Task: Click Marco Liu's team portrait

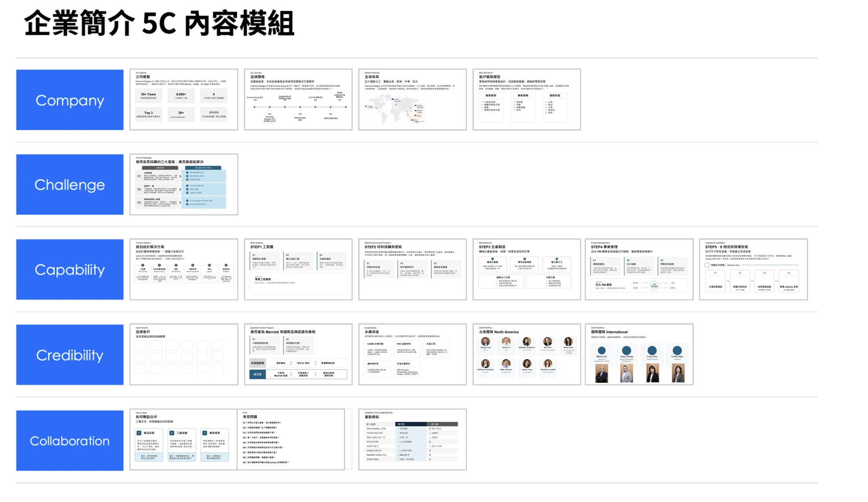Action: tap(601, 373)
